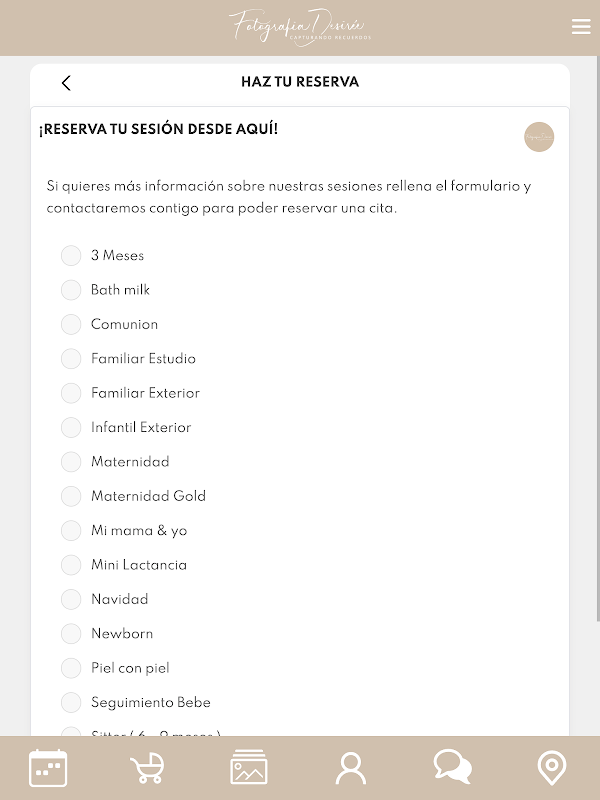Viewport: 600px width, 800px height.
Task: Open the baby stroller tab
Action: tap(148, 768)
